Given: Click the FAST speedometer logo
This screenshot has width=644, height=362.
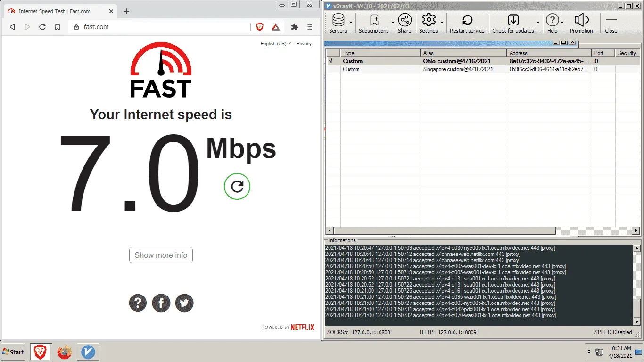Looking at the screenshot, I should point(161,69).
